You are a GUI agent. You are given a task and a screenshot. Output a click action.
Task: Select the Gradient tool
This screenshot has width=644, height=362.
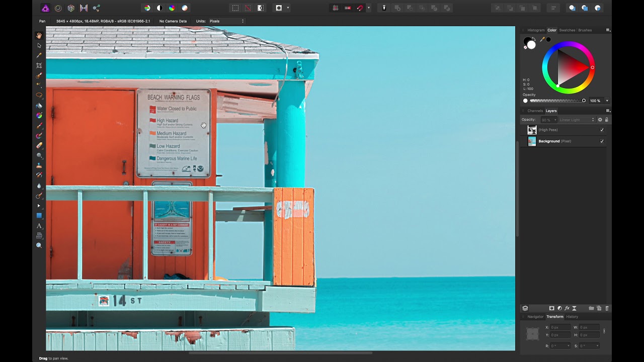point(39,115)
